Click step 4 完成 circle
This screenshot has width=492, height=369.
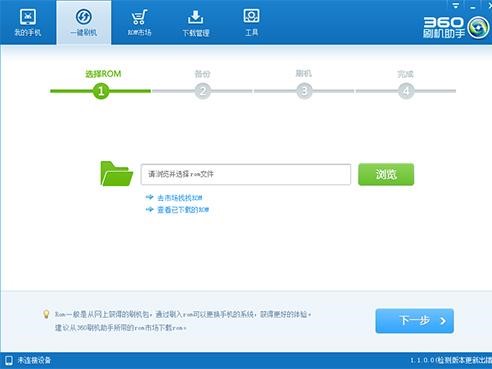406,91
